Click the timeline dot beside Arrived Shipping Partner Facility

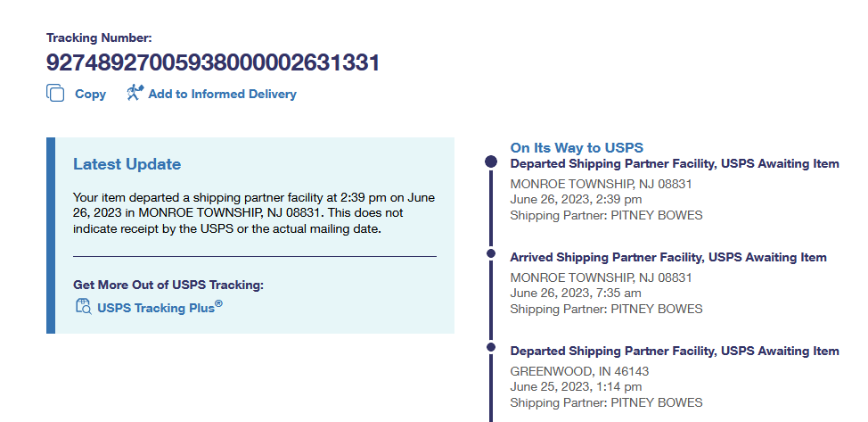click(491, 254)
